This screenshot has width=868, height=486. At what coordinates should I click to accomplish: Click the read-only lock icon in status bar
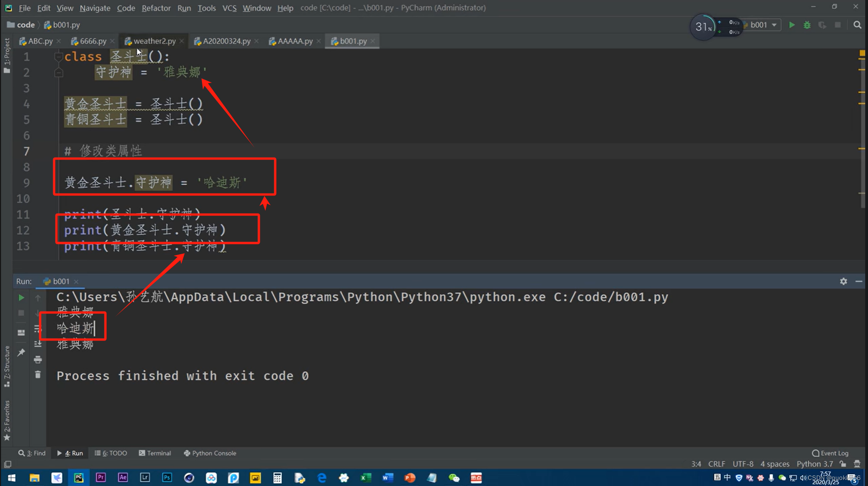tap(843, 464)
